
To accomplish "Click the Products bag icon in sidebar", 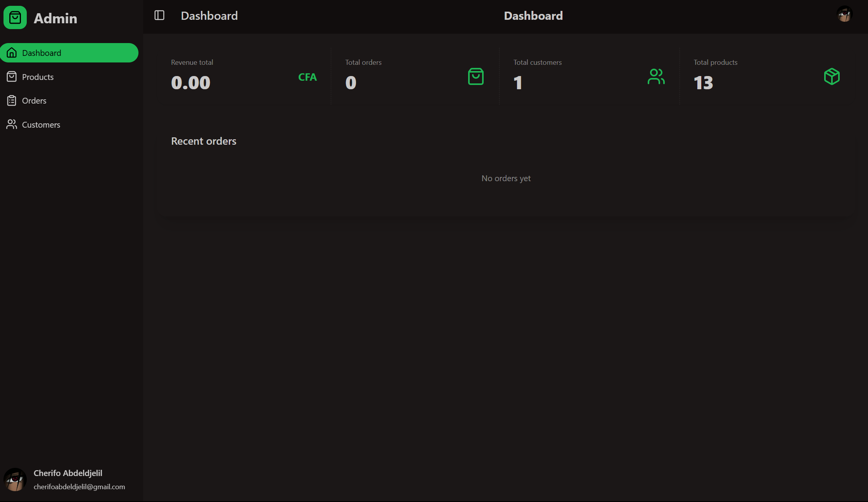I will pos(12,77).
